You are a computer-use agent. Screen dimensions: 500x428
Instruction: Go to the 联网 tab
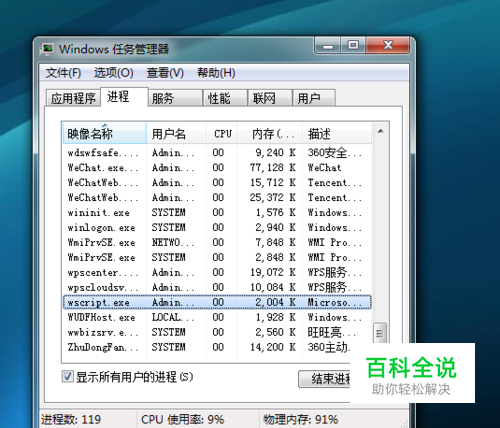[270, 98]
